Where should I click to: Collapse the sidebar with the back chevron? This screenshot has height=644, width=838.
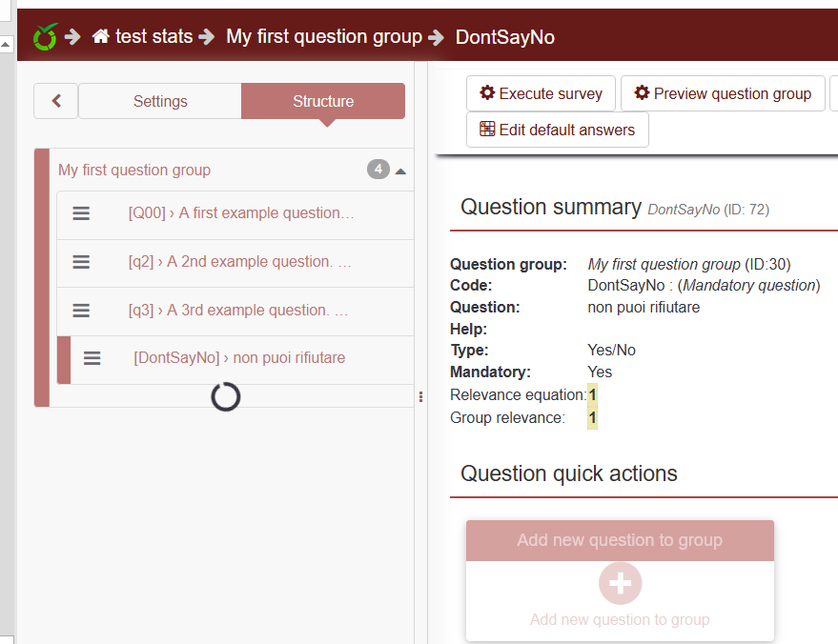click(56, 101)
